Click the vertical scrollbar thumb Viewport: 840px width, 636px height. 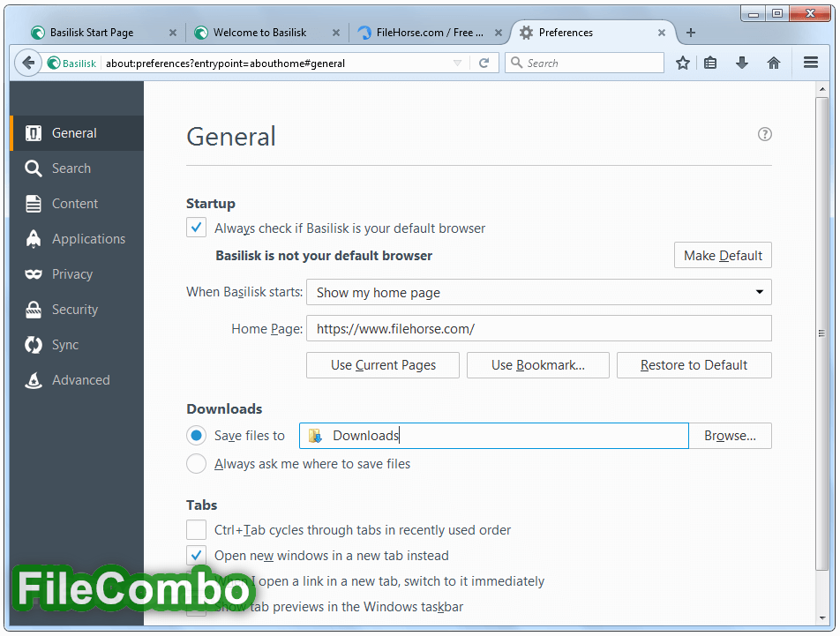coord(821,333)
